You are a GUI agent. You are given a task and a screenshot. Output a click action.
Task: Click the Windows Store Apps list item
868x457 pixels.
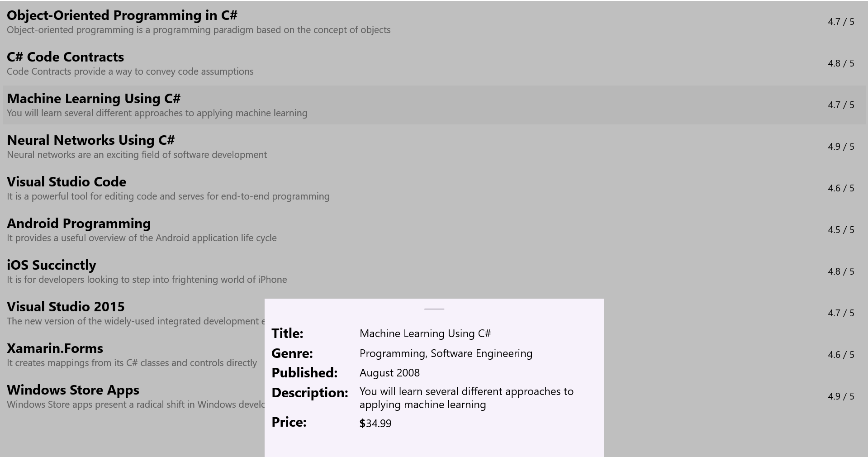click(73, 390)
